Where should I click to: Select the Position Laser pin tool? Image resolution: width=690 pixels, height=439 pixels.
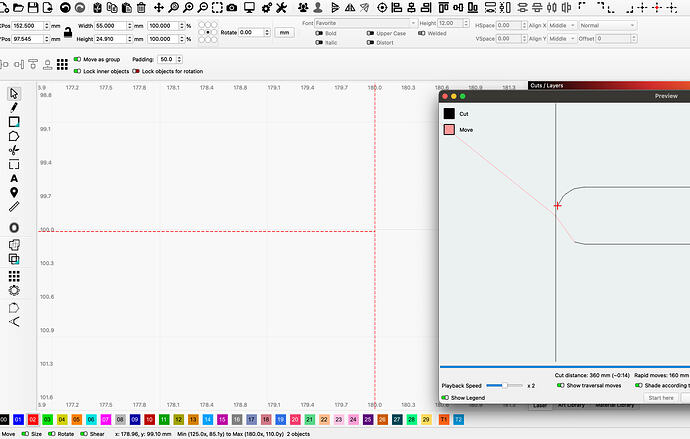[14, 192]
